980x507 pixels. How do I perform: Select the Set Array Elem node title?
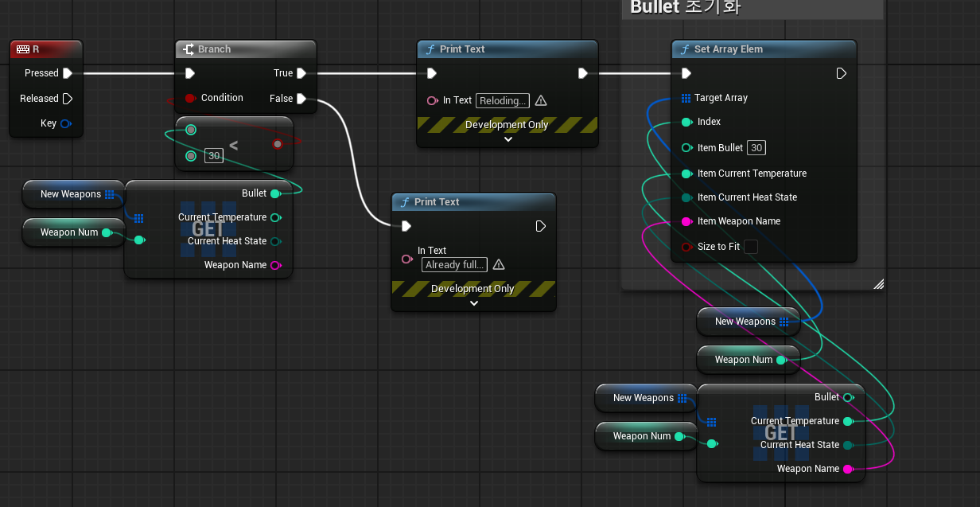point(729,49)
